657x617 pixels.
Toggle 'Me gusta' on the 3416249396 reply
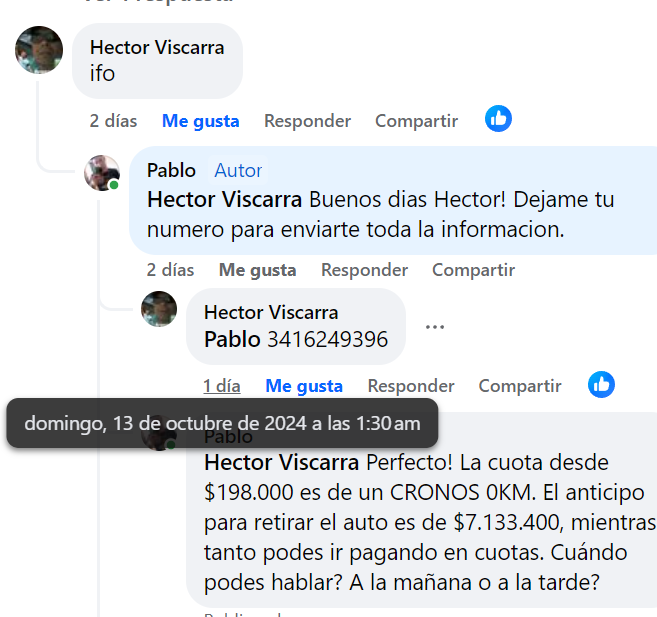click(x=304, y=386)
